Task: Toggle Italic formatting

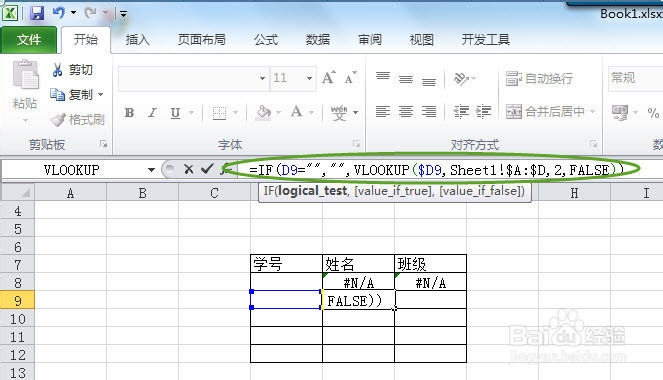Action: 152,113
